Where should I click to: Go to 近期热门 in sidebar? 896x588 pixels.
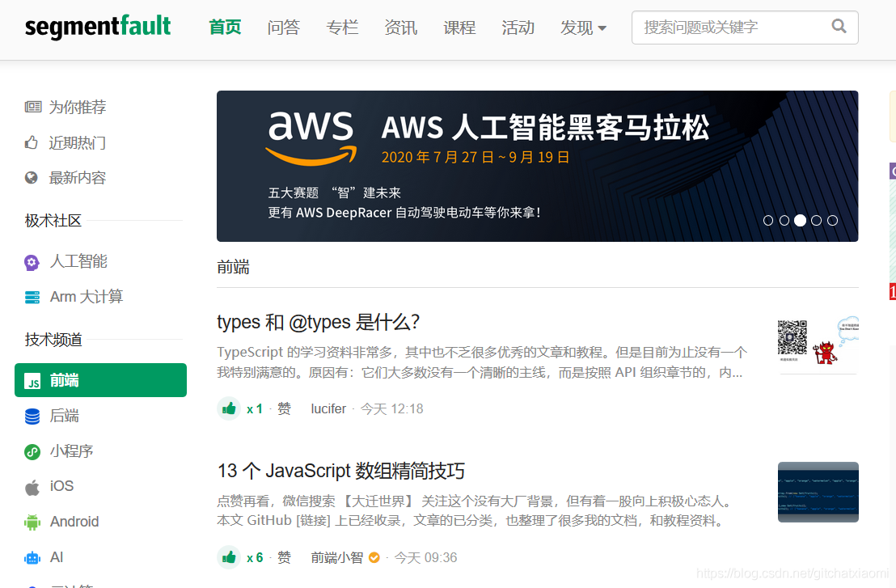point(77,143)
